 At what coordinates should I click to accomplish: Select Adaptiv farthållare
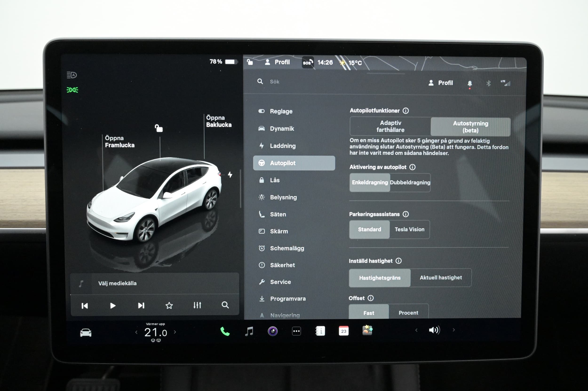coord(390,126)
